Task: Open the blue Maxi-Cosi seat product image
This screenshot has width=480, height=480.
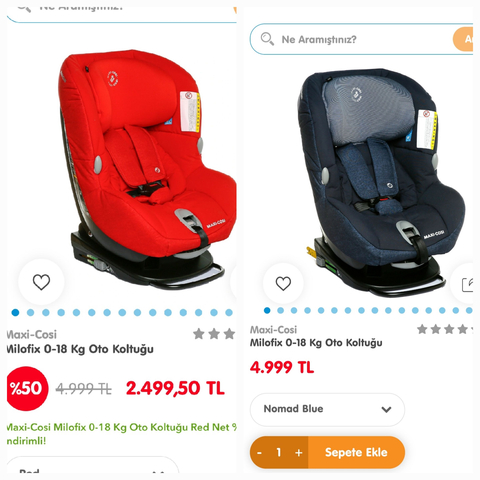Action: [383, 182]
